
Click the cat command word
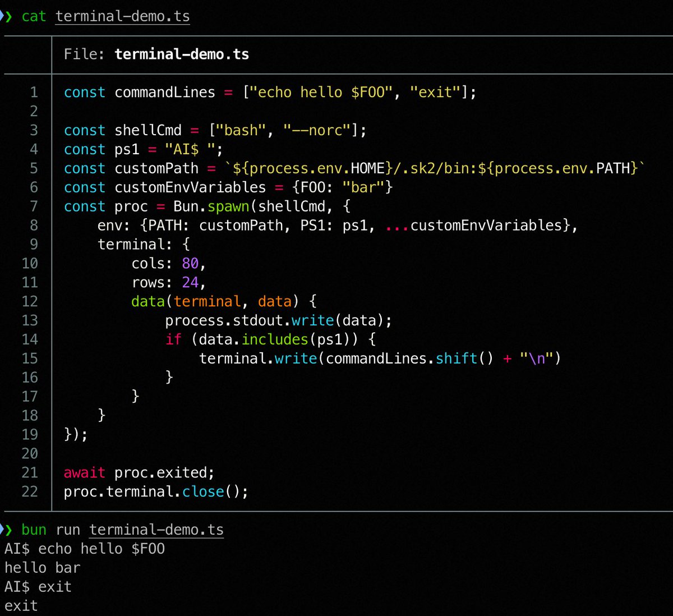[34, 16]
